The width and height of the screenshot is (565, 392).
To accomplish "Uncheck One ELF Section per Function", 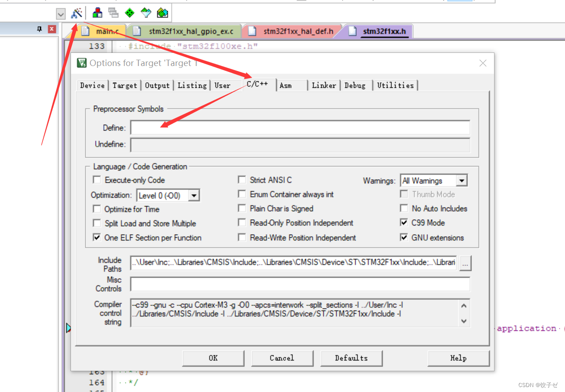I will [x=97, y=237].
